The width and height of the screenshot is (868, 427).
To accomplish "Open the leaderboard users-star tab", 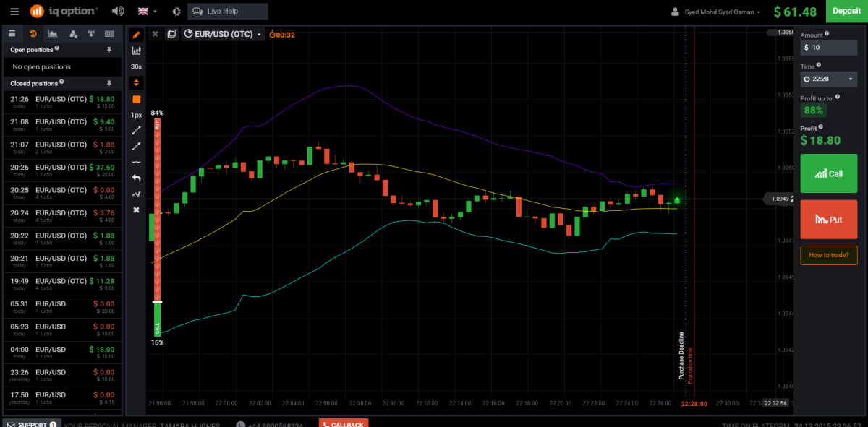I will tap(72, 33).
